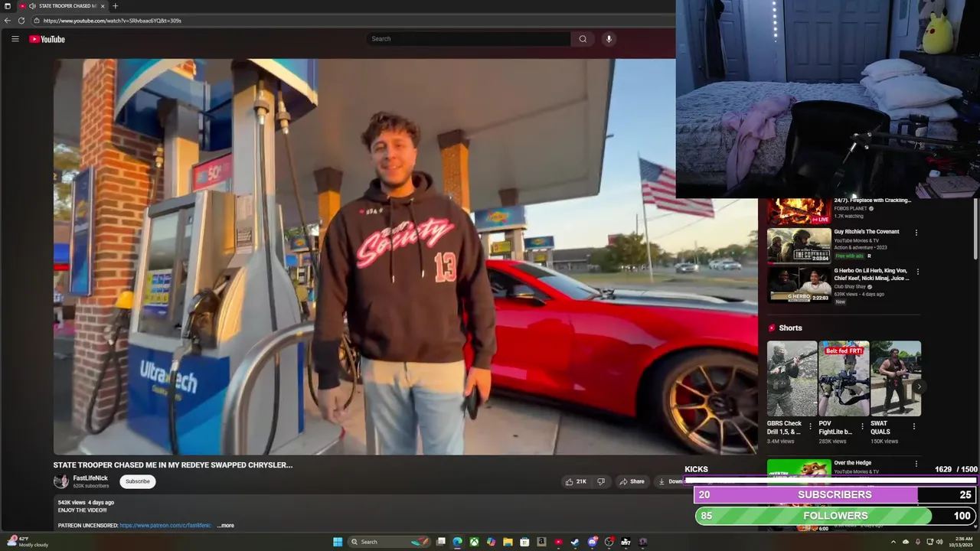
Task: Open the fireplace live stream thumbnail
Action: coord(799,210)
